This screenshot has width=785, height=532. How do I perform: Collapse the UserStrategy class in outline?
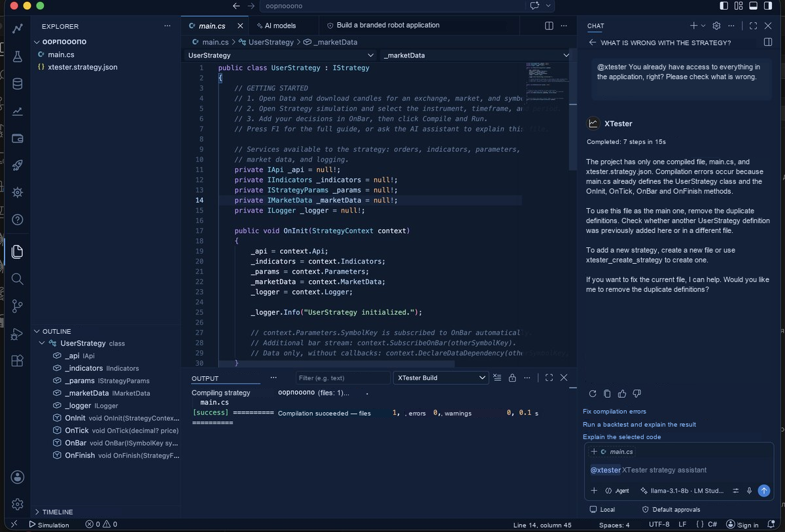[x=43, y=343]
